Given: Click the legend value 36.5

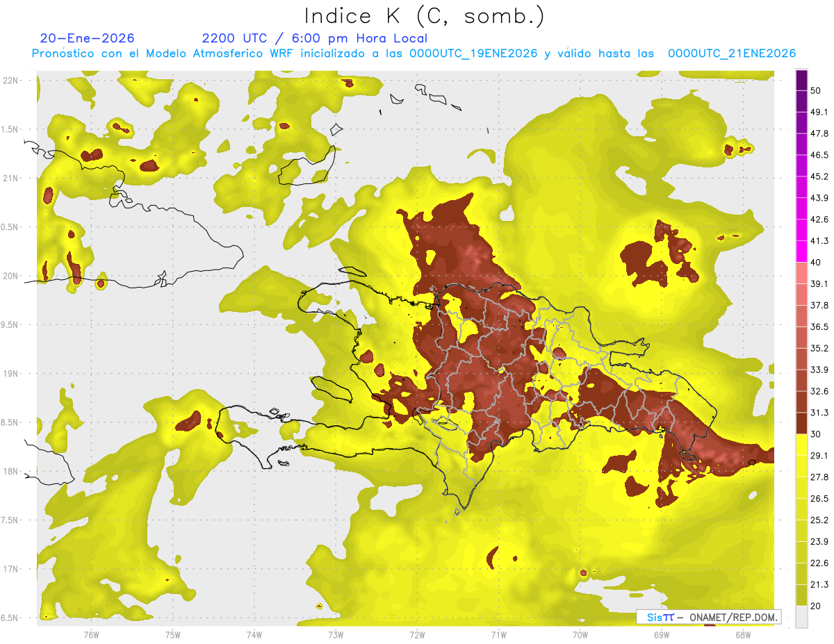Looking at the screenshot, I should 819,327.
